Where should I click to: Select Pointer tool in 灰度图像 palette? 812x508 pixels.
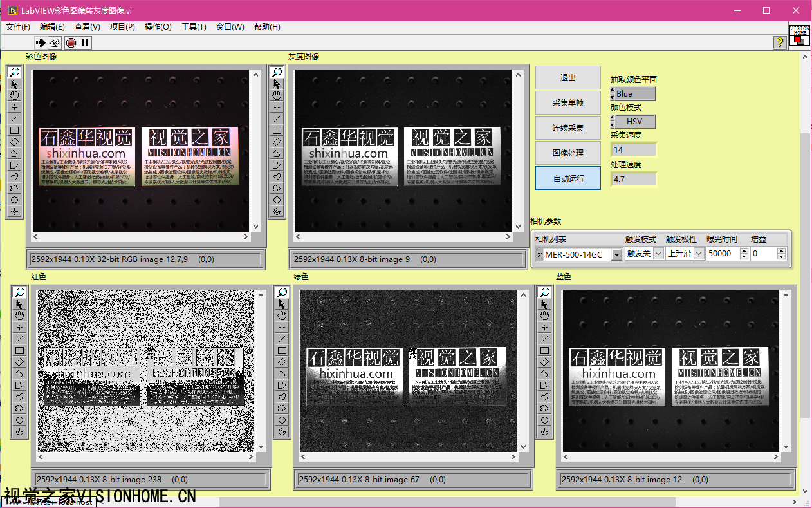coord(277,84)
